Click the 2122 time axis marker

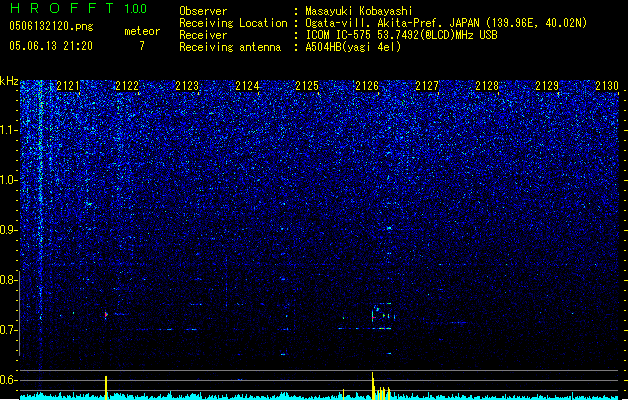128,86
